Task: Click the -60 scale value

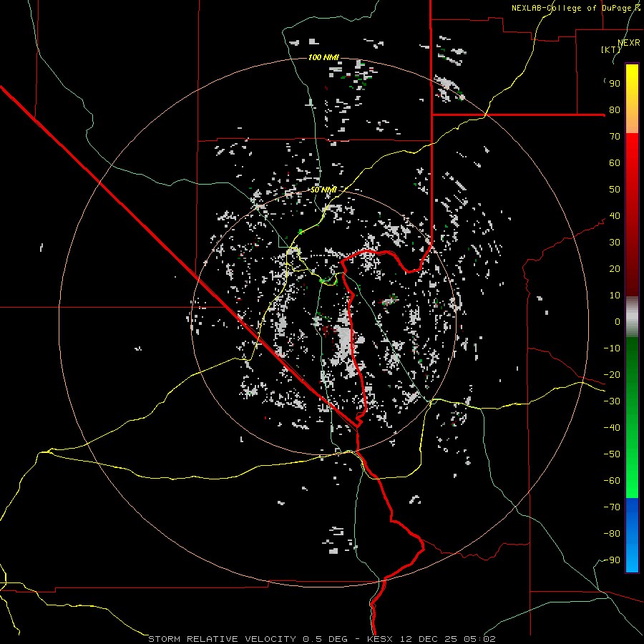Action: 612,481
